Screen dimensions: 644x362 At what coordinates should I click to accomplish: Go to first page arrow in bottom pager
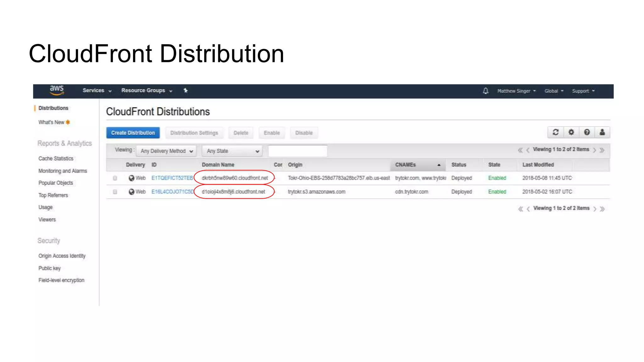pos(521,209)
